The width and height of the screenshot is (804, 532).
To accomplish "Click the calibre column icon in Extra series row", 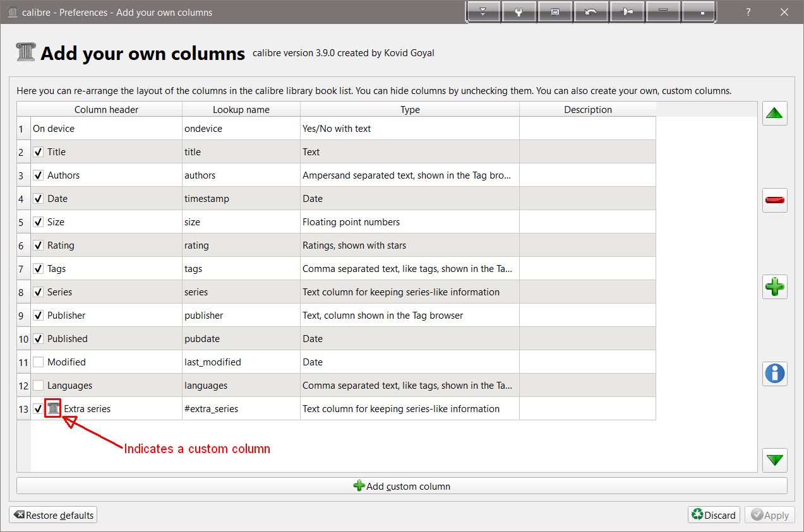I will coord(54,409).
